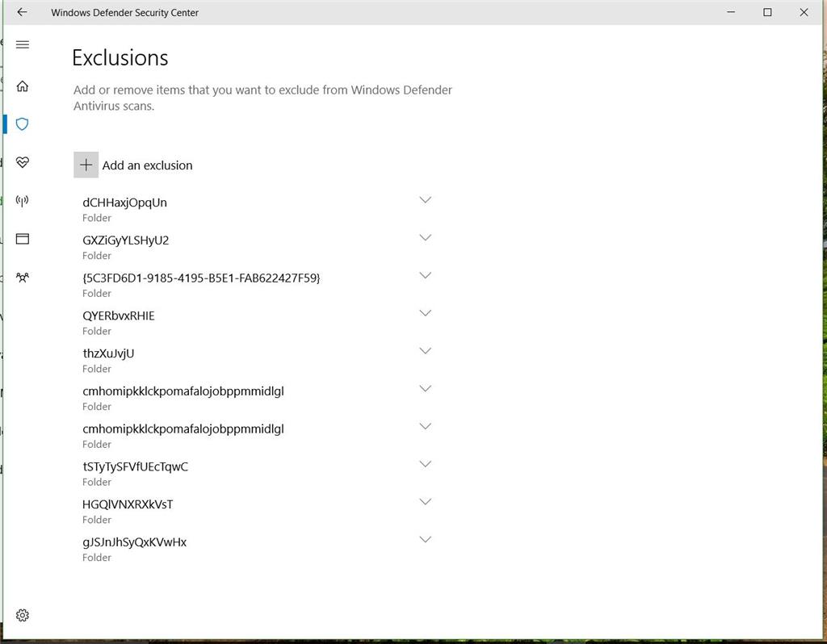Click the back arrow in title bar
This screenshot has height=644, width=827.
coord(21,12)
